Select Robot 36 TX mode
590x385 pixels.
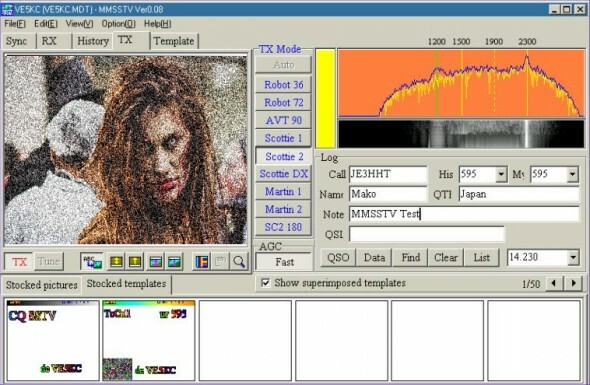284,85
